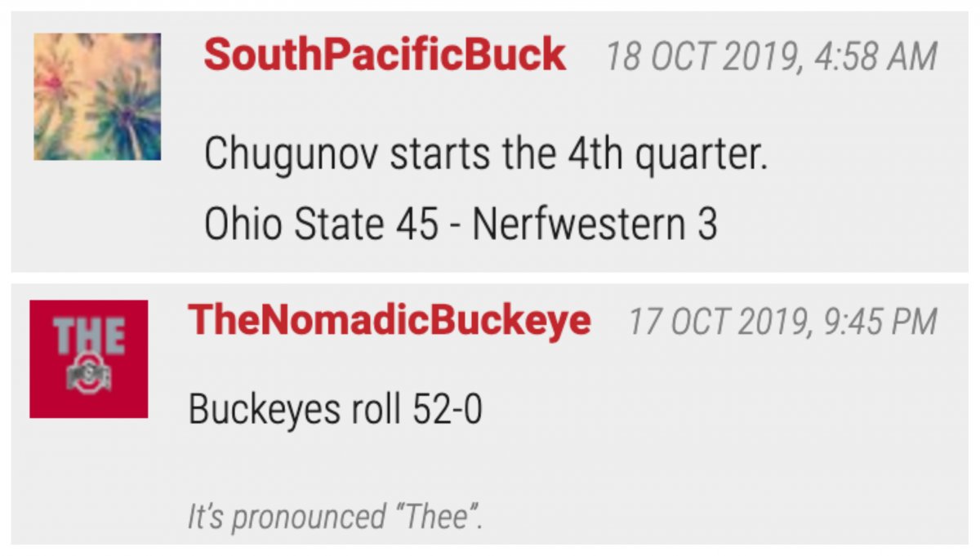Select the line "Chugunov starts the 4th quarter."

486,153
